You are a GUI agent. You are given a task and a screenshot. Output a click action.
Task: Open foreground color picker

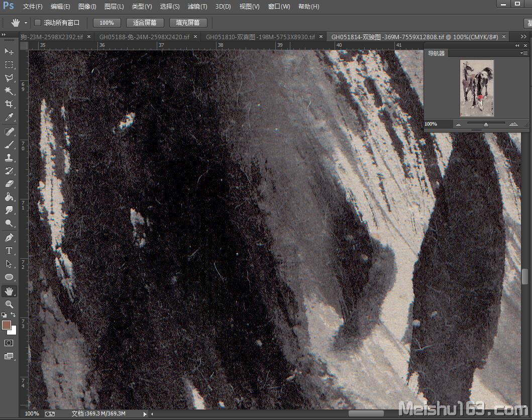[x=7, y=325]
